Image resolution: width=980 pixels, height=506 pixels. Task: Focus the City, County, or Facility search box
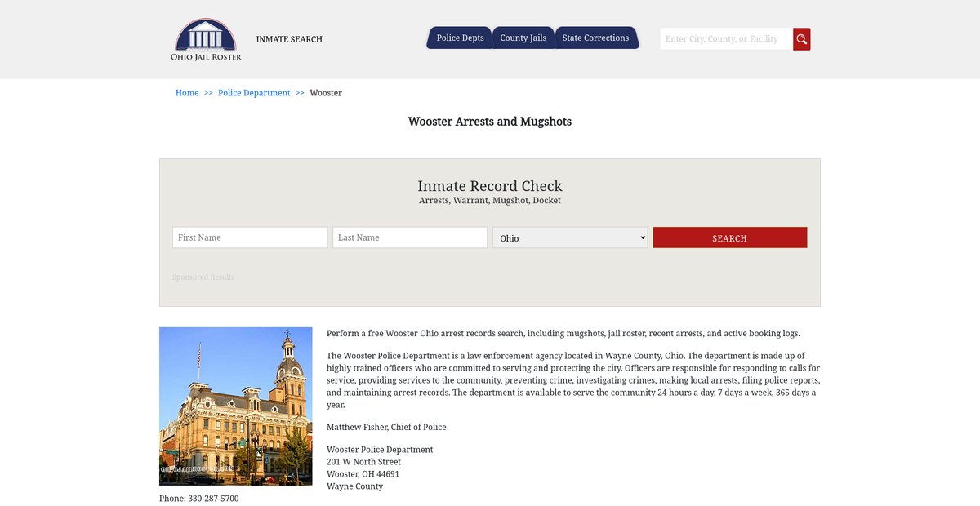click(725, 39)
